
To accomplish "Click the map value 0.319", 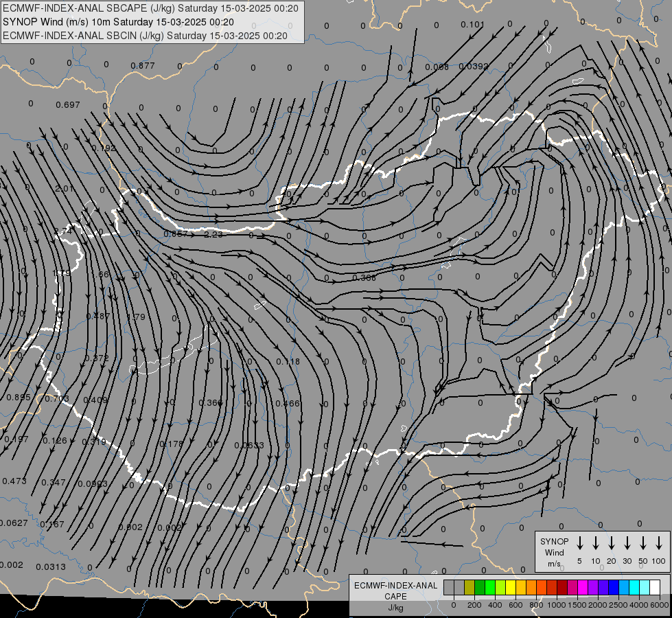I will click(94, 442).
